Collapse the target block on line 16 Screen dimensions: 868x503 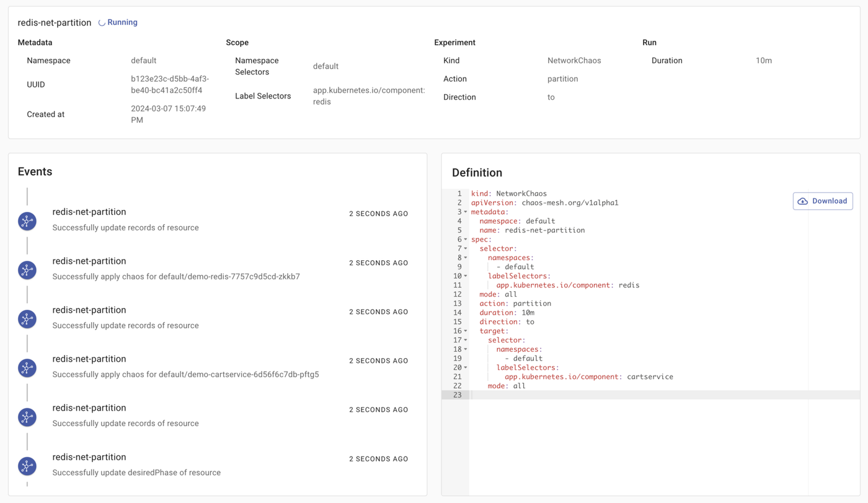tap(466, 331)
